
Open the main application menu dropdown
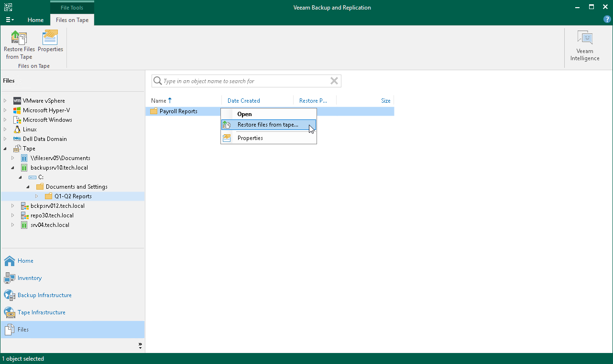click(10, 20)
